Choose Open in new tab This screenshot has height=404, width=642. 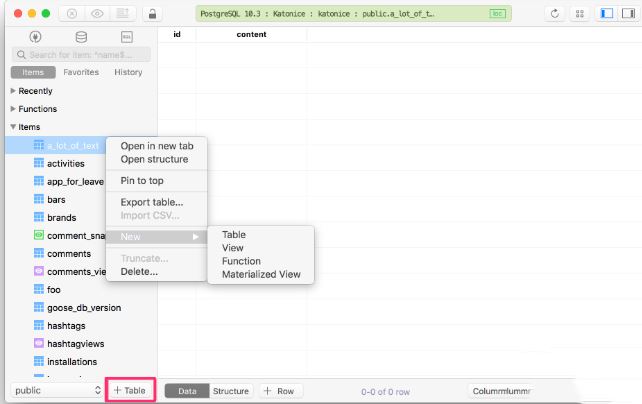click(157, 146)
